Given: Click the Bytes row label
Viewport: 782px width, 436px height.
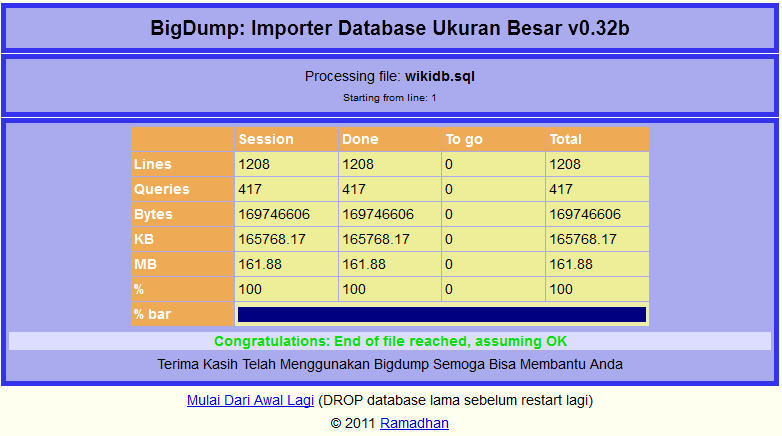Looking at the screenshot, I should pos(183,214).
